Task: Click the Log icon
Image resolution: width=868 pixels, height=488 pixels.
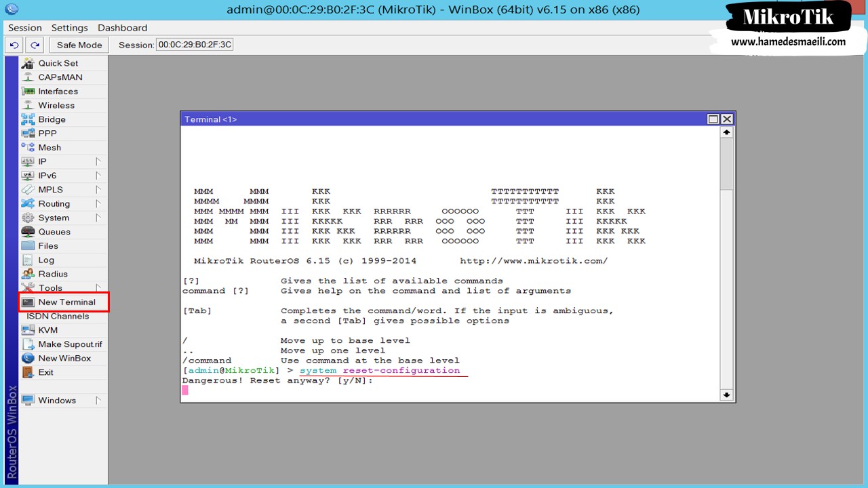Action: coord(28,260)
